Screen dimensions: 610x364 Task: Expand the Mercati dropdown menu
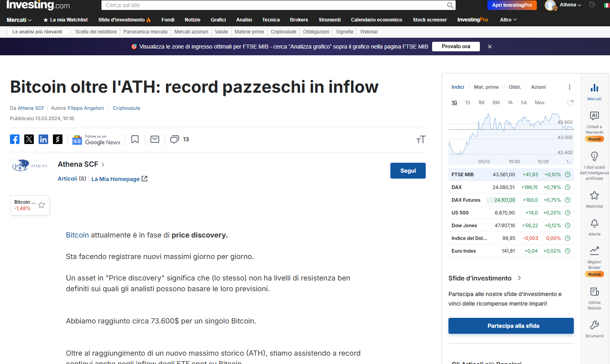[x=19, y=20]
